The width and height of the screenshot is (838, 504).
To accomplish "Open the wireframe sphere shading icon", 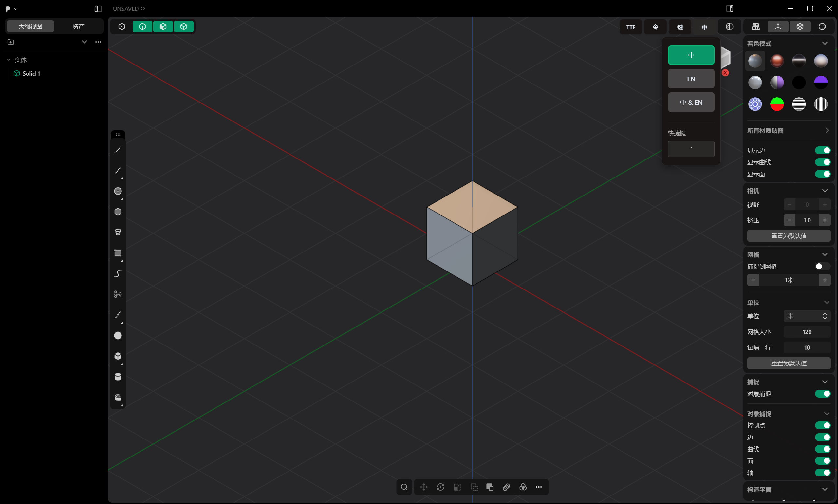I will click(x=800, y=27).
